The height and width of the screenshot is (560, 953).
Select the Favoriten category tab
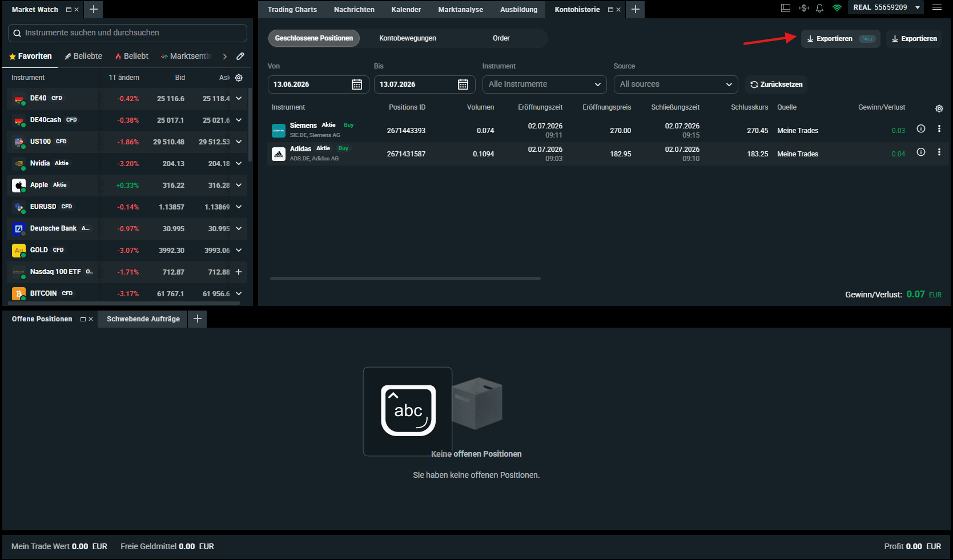tap(30, 56)
